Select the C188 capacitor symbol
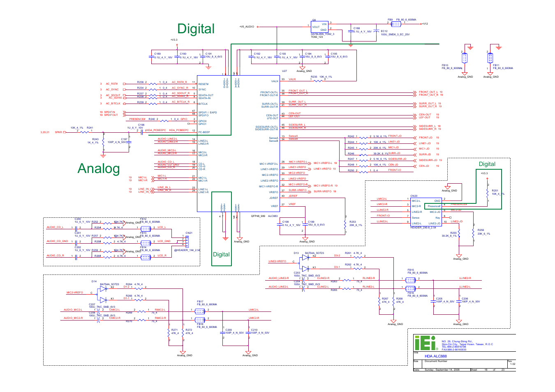The width and height of the screenshot is (555, 392). point(351,31)
